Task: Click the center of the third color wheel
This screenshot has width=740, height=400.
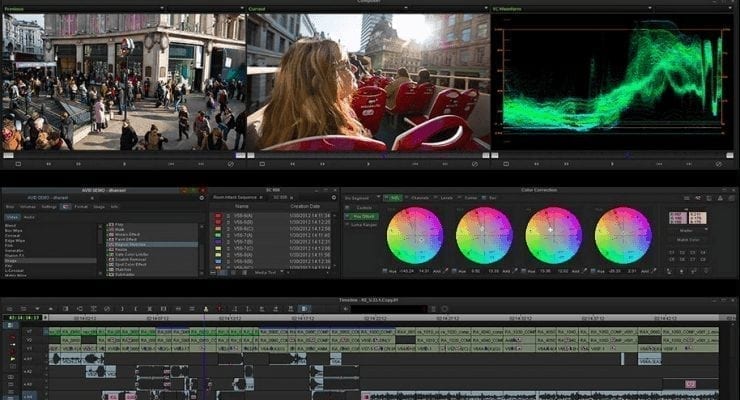Action: (x=553, y=235)
